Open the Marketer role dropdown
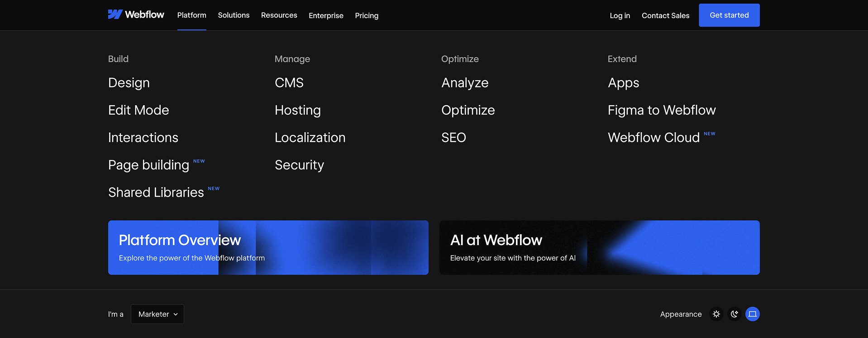 point(157,314)
